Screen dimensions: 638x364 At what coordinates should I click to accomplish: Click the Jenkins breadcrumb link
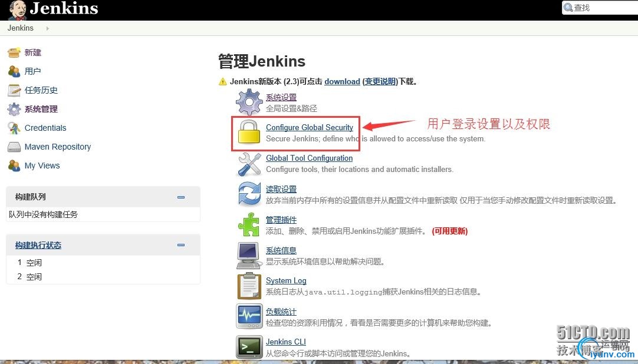pyautogui.click(x=21, y=28)
